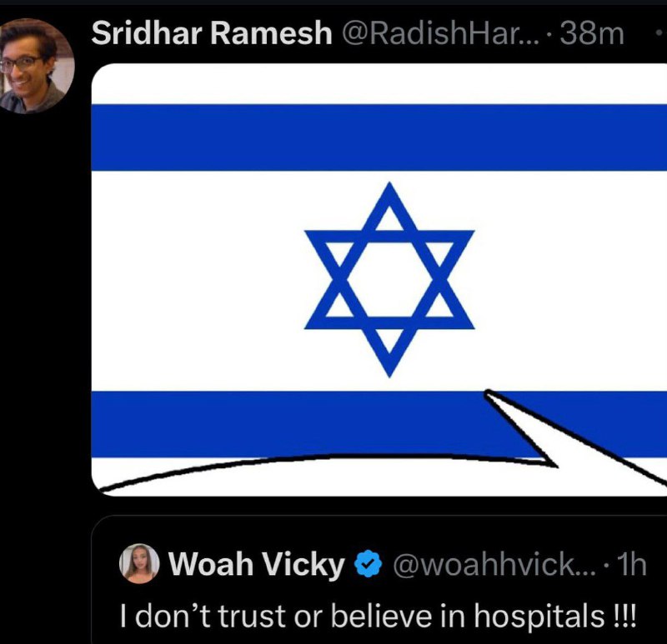Open quoted tweet text about hospitals
Screen dimensions: 667x644
coord(379,616)
